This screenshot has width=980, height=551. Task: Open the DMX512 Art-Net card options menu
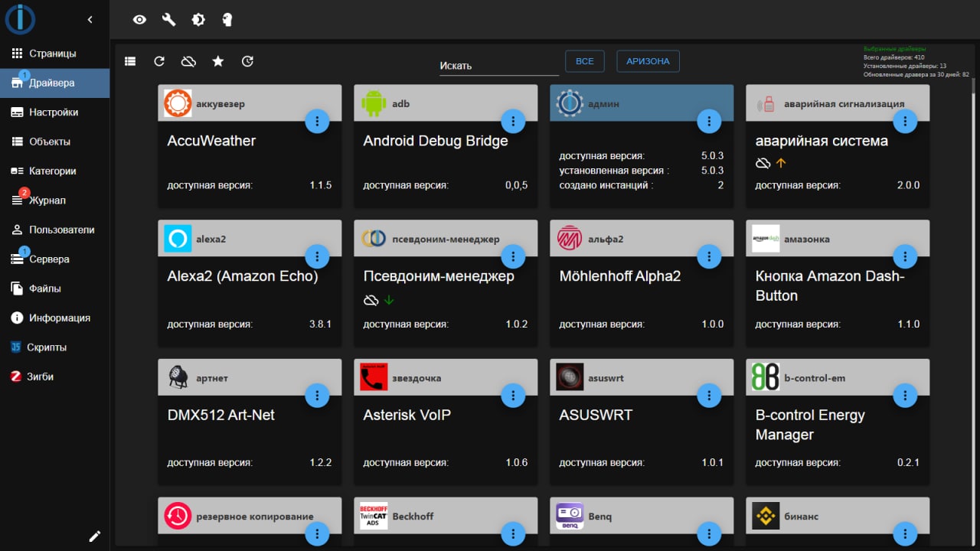pos(317,395)
